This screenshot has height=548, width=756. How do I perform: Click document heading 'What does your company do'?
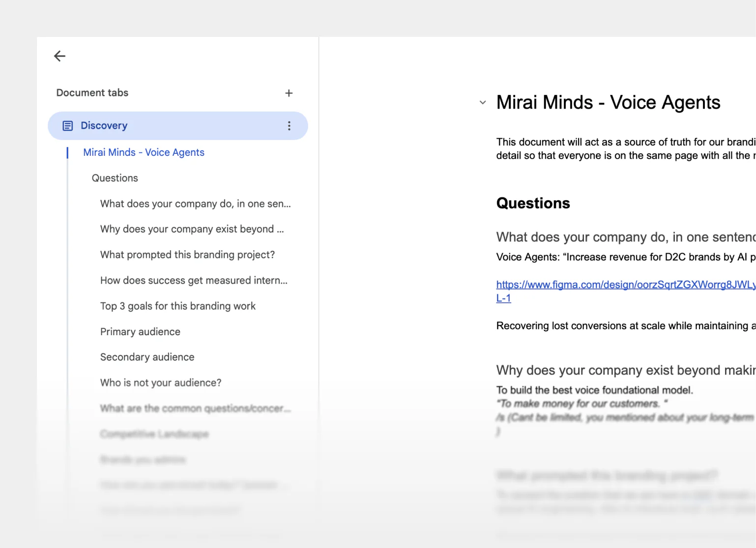click(x=626, y=237)
